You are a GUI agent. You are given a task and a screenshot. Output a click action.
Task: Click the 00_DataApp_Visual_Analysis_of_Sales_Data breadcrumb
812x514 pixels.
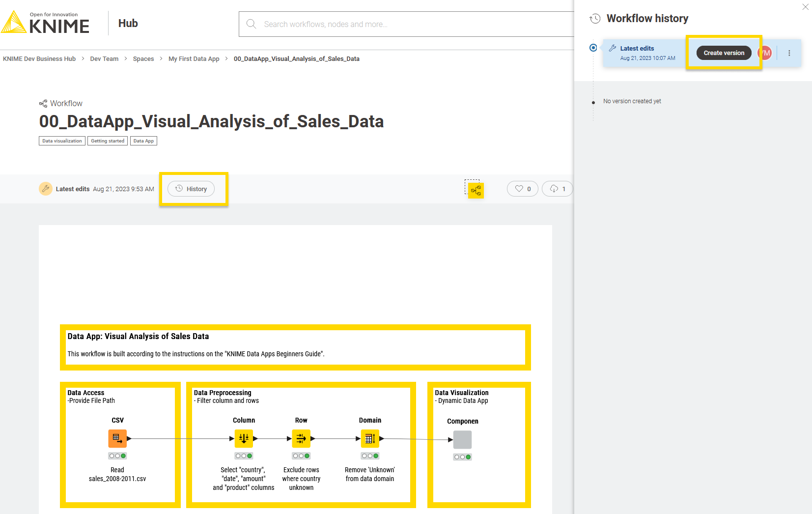click(297, 58)
